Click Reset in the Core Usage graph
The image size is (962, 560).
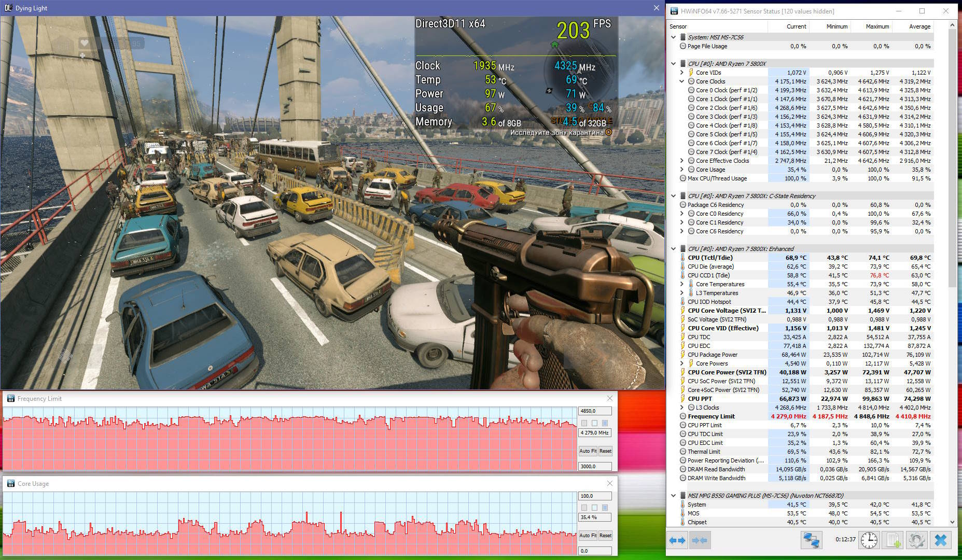605,536
